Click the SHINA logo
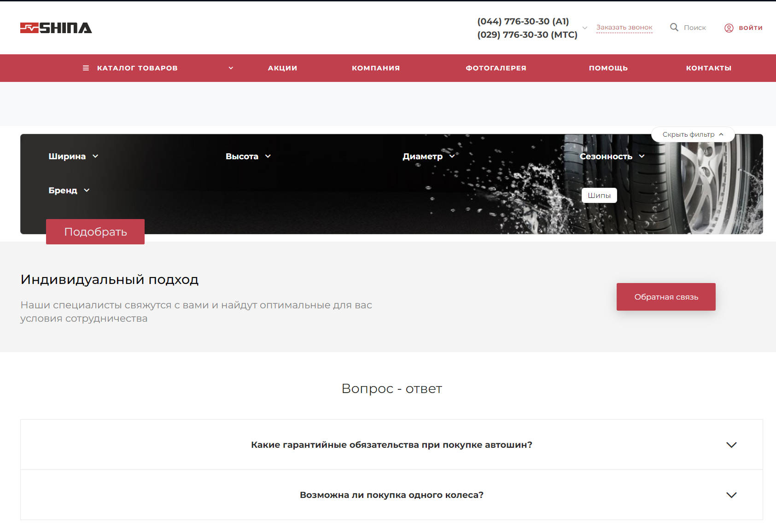Screen dimensions: 776x532 pos(56,28)
